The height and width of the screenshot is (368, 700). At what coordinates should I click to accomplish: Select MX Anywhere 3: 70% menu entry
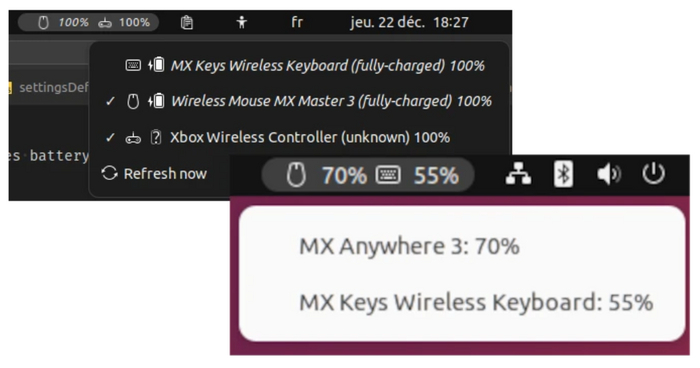[409, 246]
